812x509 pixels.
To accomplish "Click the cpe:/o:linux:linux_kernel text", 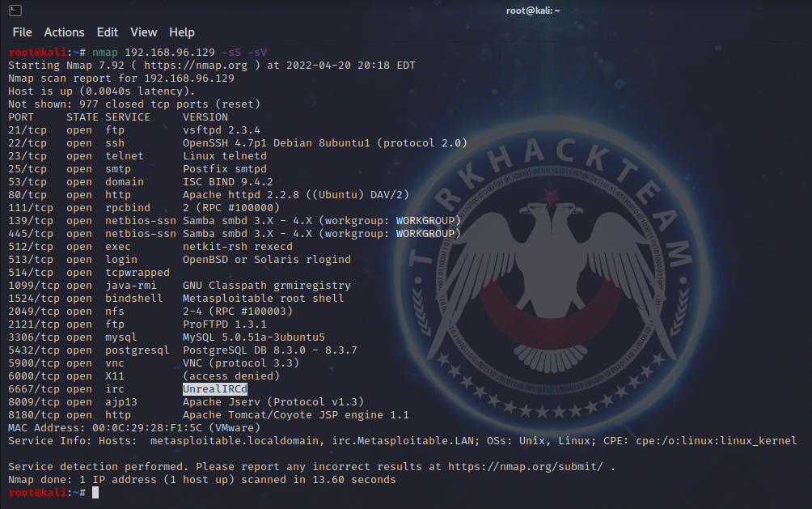I will tap(717, 441).
